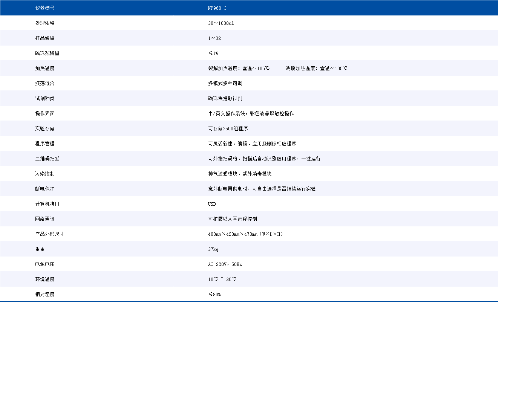
Task: Click the 洗脱加热温度 text in heating row
Action: pos(316,68)
